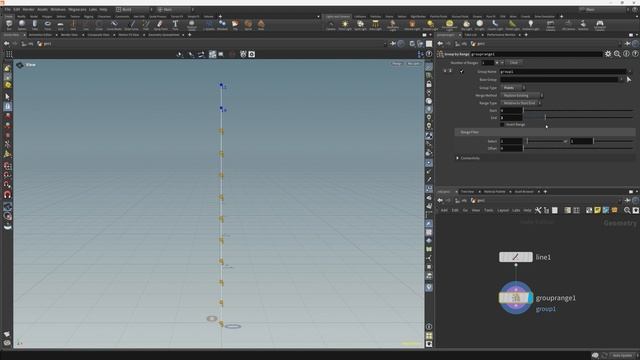The width and height of the screenshot is (640, 360).
Task: Select the Circle shelf tool
Action: coord(99,25)
